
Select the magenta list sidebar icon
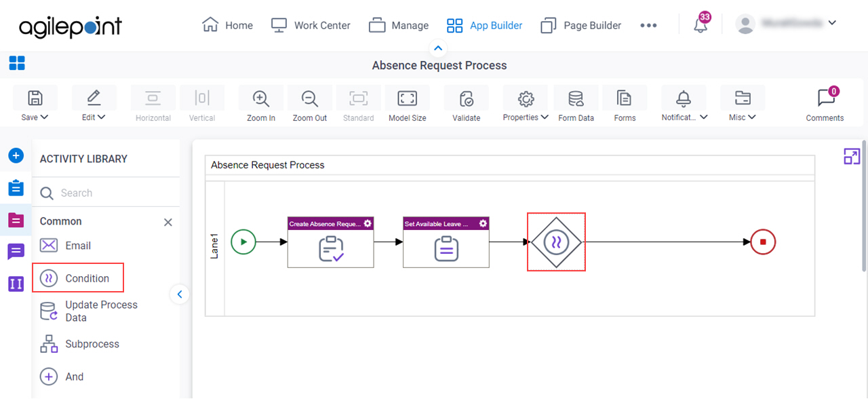point(16,220)
